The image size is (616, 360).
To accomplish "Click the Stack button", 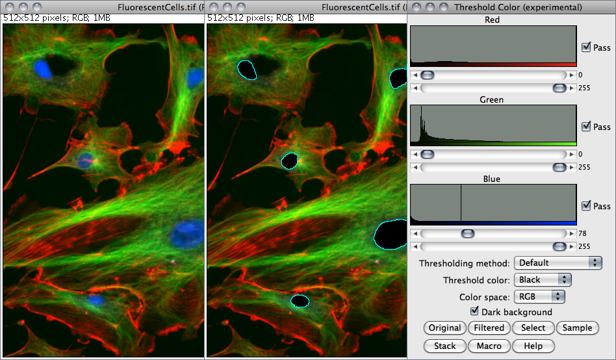I will [x=445, y=346].
